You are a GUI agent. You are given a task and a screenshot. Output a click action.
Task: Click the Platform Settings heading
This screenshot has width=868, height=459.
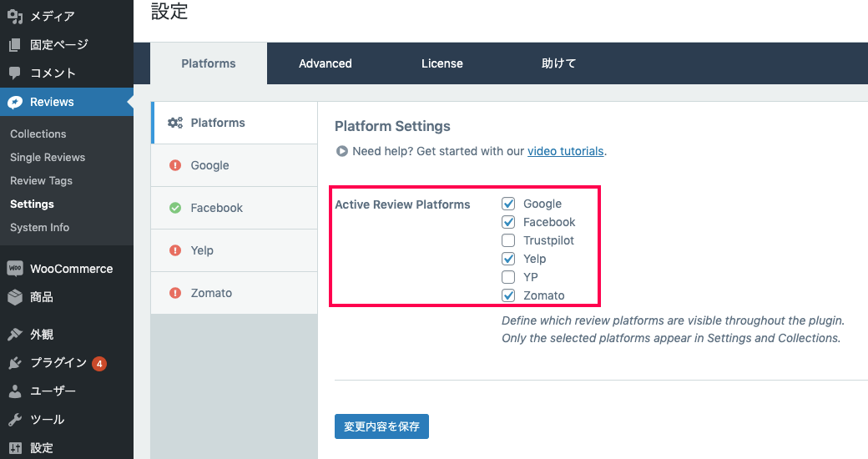[392, 126]
